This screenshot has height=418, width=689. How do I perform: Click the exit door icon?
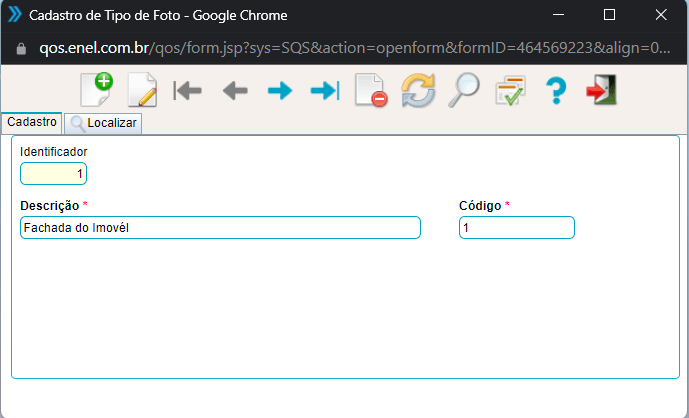pos(601,91)
